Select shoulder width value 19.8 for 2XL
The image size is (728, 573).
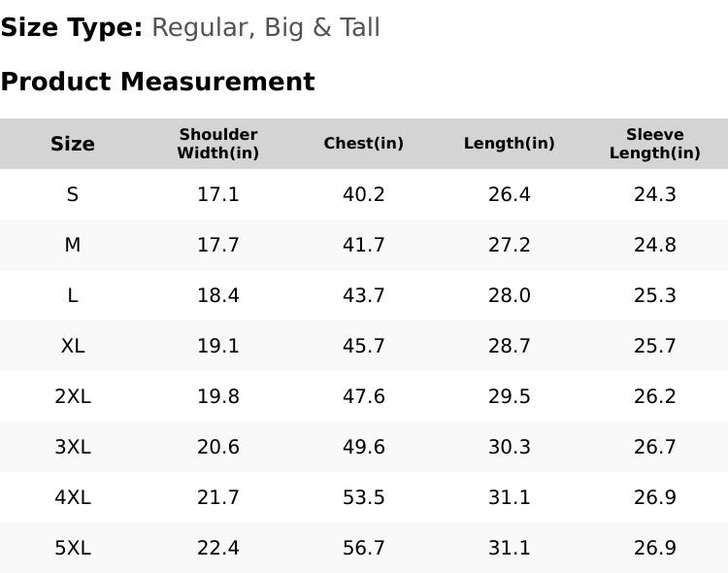(x=218, y=396)
